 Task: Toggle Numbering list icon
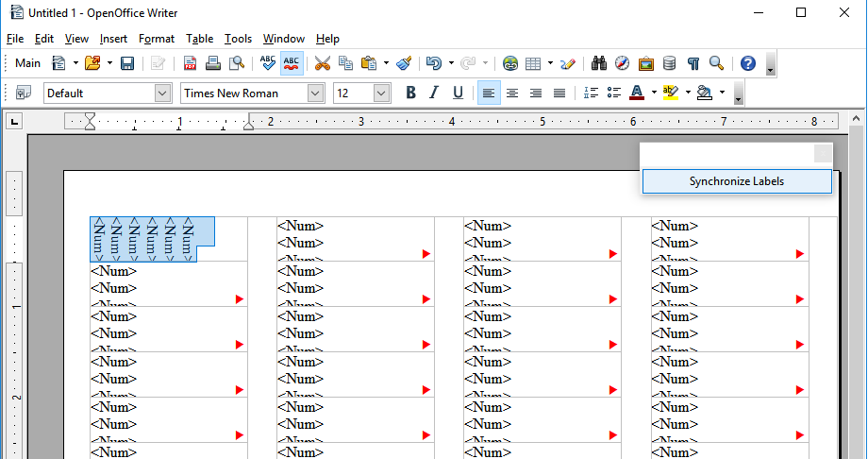(x=591, y=93)
